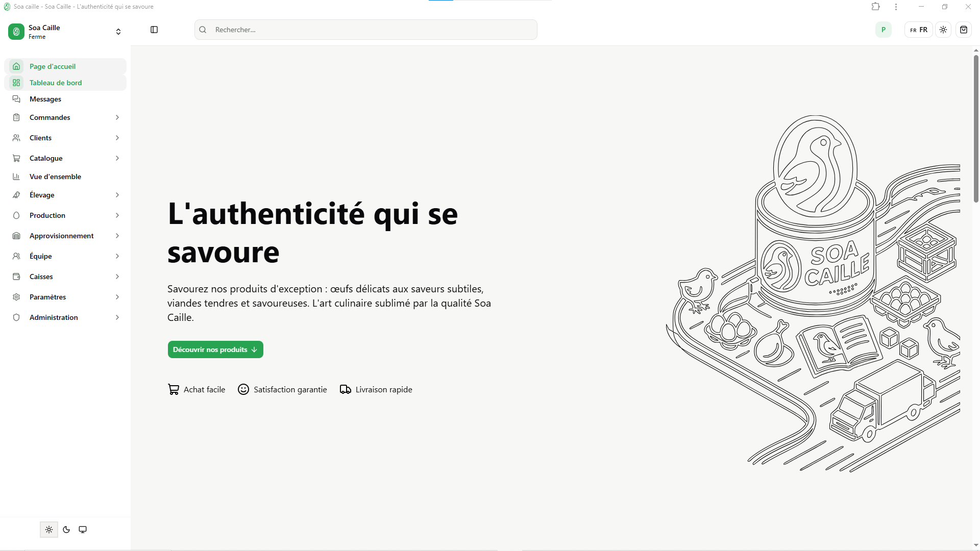Expand the Équipe submenu chevron
Image resolution: width=980 pixels, height=551 pixels.
click(x=117, y=256)
